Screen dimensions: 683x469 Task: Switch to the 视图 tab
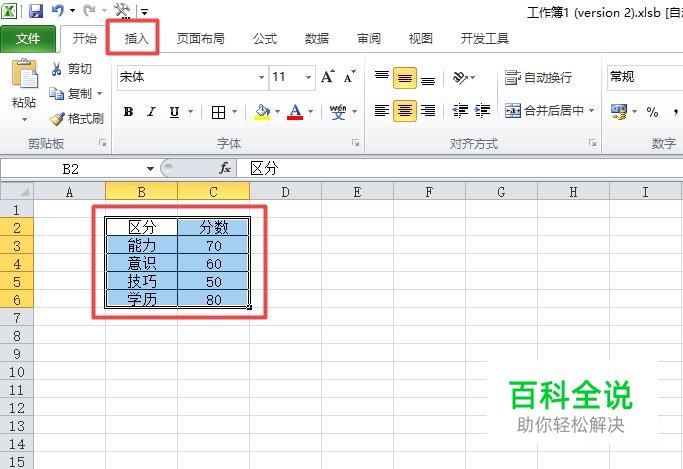point(420,39)
